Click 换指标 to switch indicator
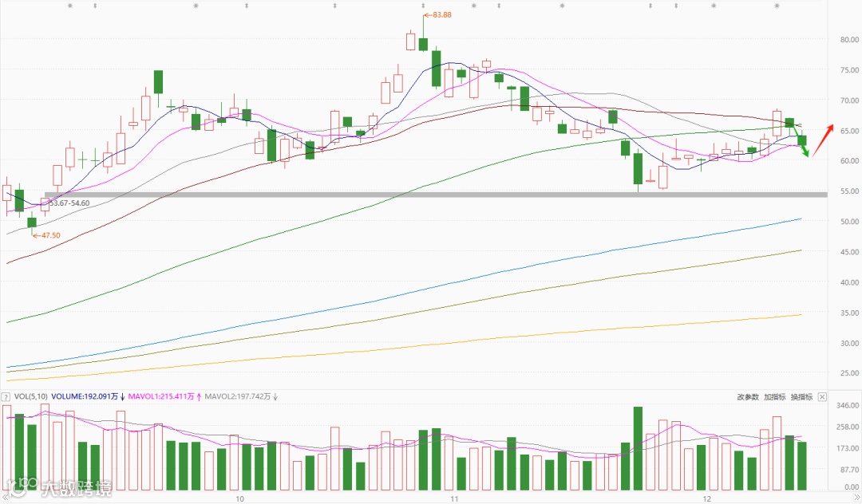Image resolution: width=862 pixels, height=504 pixels. tap(801, 397)
